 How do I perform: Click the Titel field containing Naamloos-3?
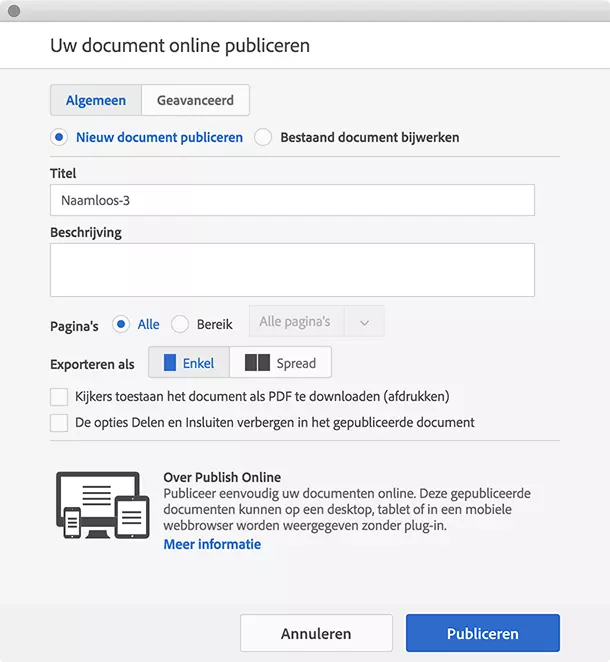point(292,200)
